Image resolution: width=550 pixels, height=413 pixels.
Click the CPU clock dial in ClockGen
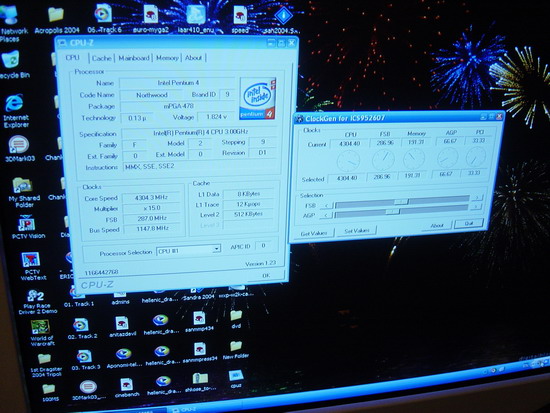[x=348, y=161]
